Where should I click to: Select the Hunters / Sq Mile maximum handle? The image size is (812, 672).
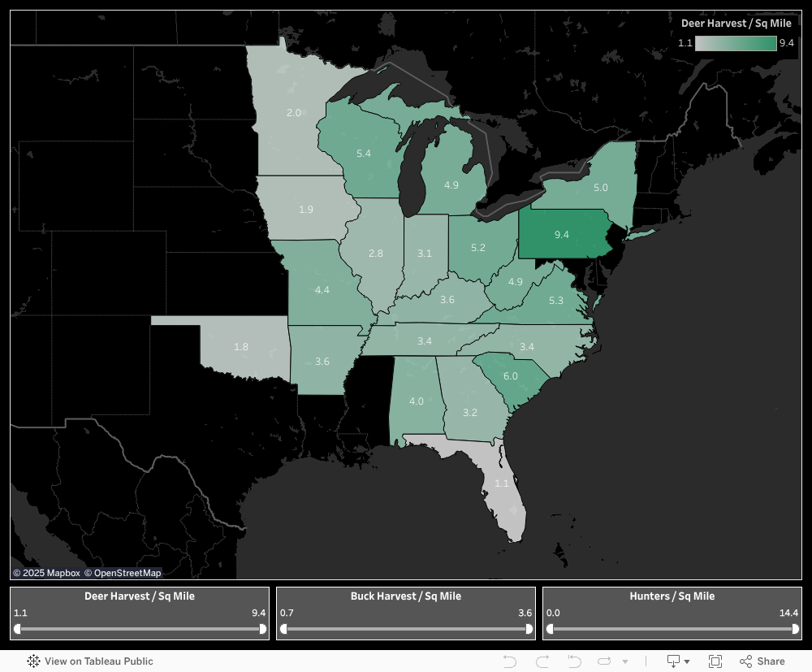795,628
